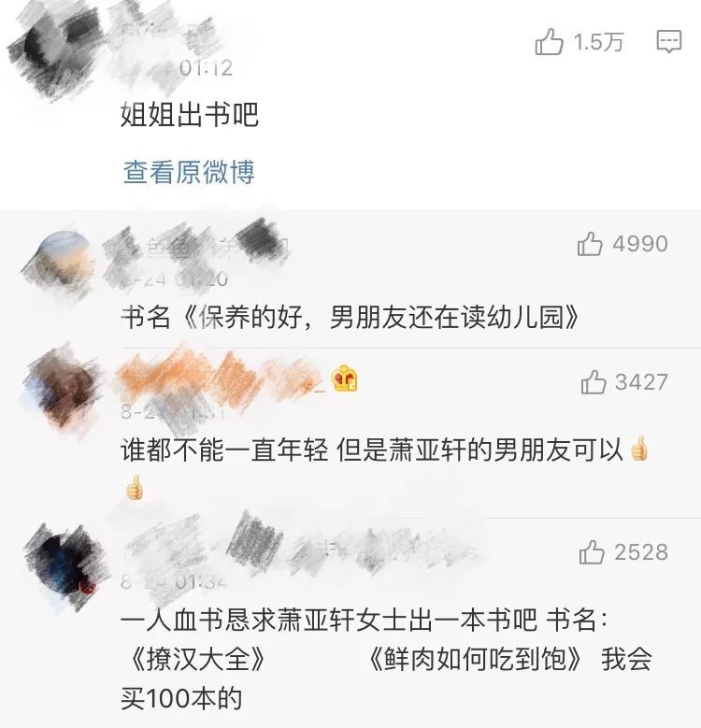Tap reply about 保养的好 book title
Screen dimensions: 701x728
tap(350, 318)
